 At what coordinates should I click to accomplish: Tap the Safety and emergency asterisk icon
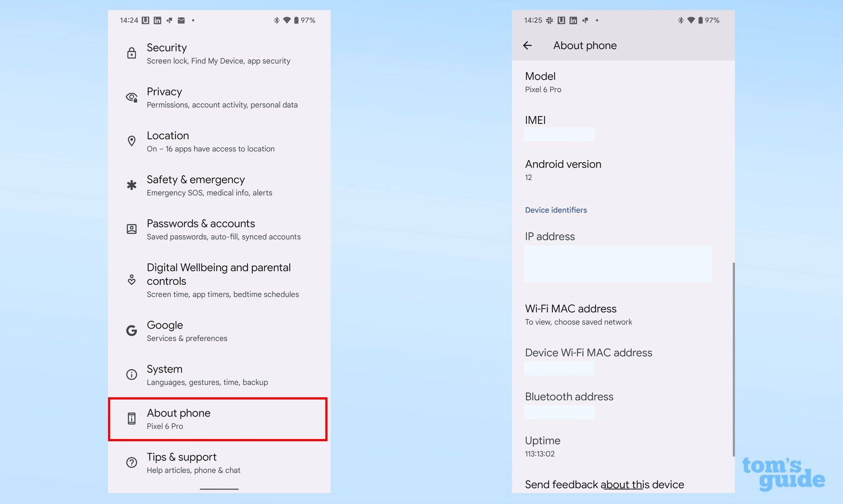point(131,185)
